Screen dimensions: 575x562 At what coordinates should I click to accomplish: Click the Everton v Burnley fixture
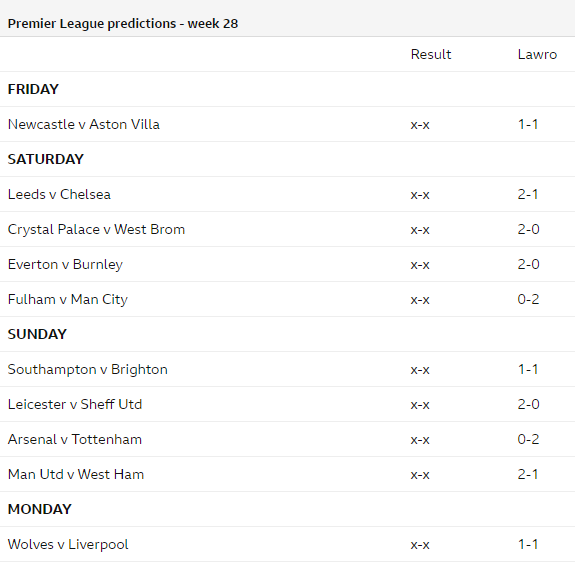point(65,264)
